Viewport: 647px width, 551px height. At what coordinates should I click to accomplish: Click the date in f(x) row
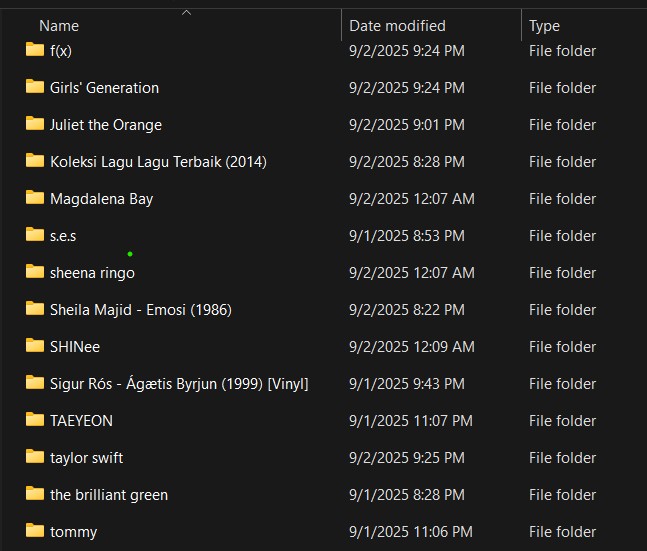click(407, 51)
